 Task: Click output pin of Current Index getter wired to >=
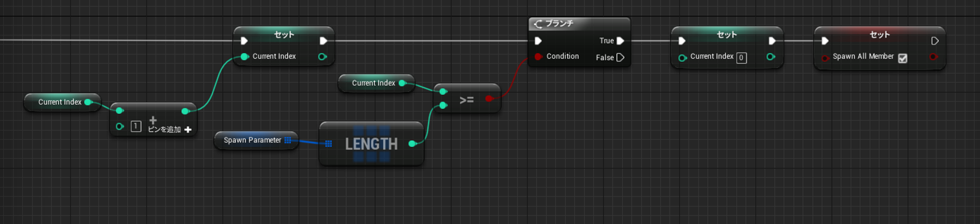tap(402, 83)
